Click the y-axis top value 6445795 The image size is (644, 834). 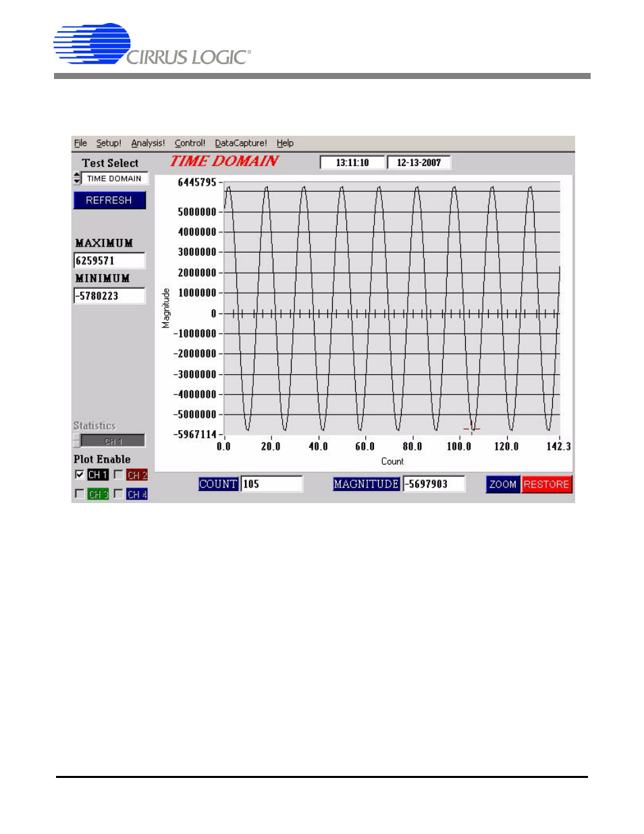pyautogui.click(x=196, y=182)
